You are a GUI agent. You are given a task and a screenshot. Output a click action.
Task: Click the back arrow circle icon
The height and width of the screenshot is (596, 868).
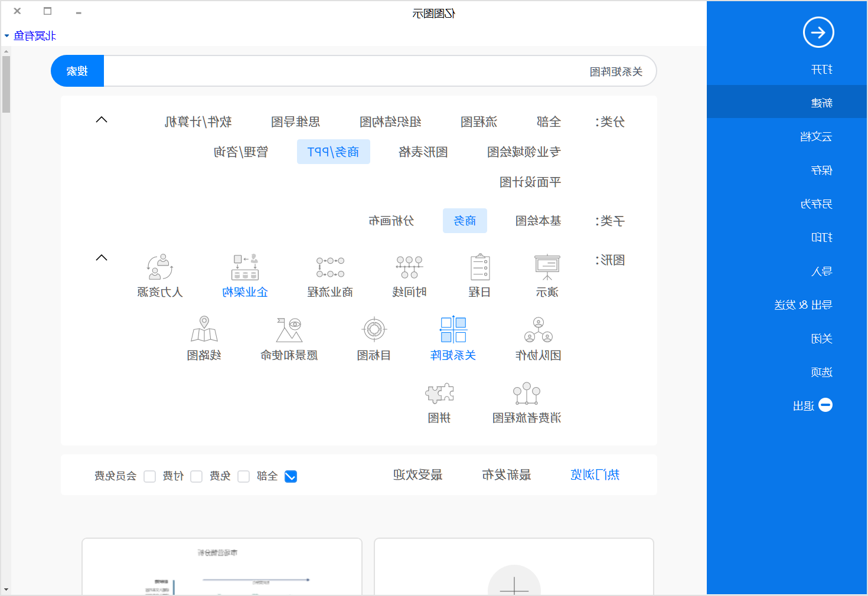point(818,32)
